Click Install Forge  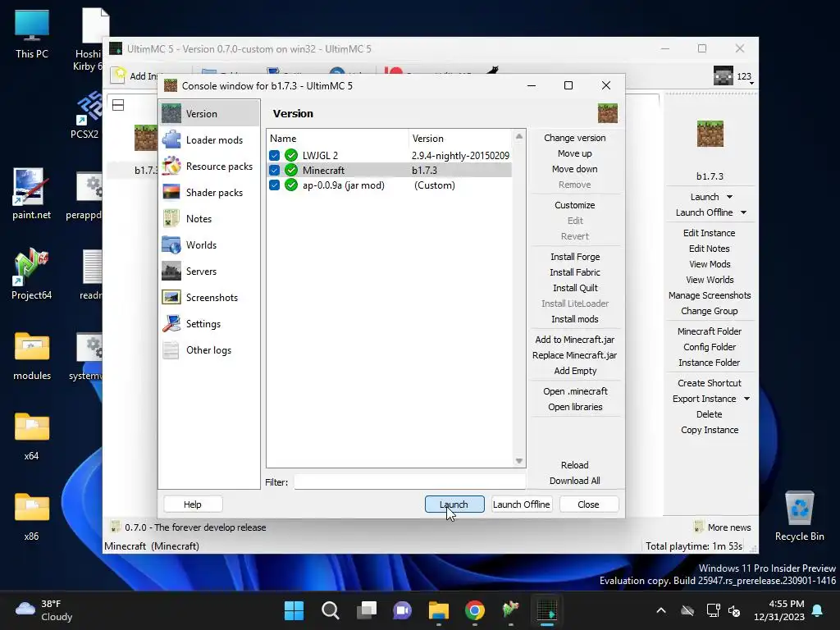pos(575,257)
